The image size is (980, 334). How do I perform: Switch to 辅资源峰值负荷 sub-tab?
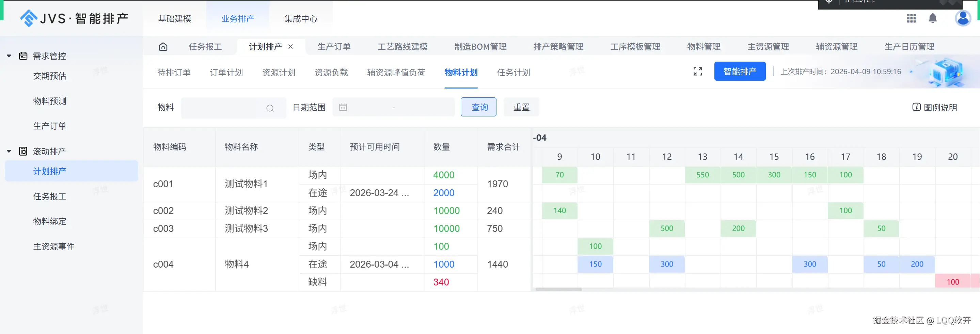pyautogui.click(x=396, y=72)
